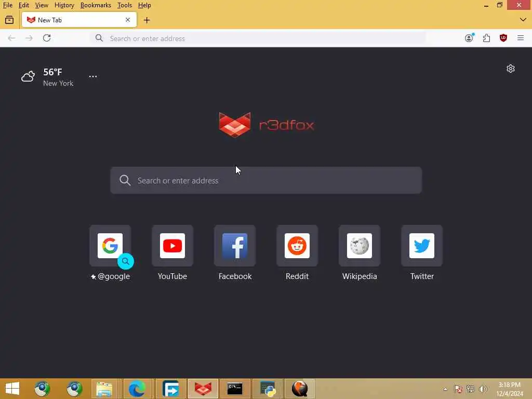The image size is (532, 399).
Task: Click the magnifier icon in the page search box
Action: point(125,180)
